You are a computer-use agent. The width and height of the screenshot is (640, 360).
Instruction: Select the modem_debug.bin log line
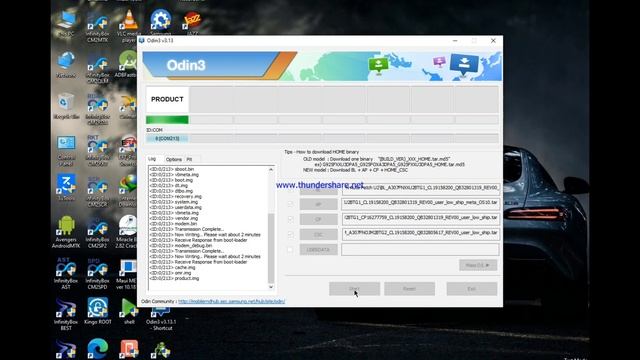[x=181, y=246]
